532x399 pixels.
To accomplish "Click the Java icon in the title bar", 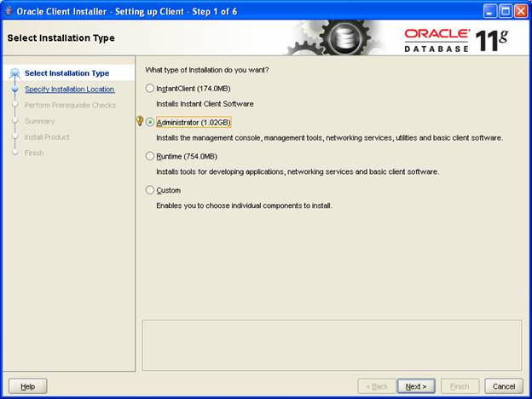I will (x=9, y=11).
